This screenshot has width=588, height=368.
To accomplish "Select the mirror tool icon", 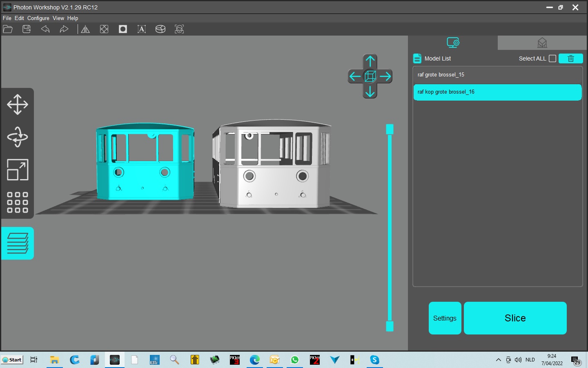I will [85, 29].
